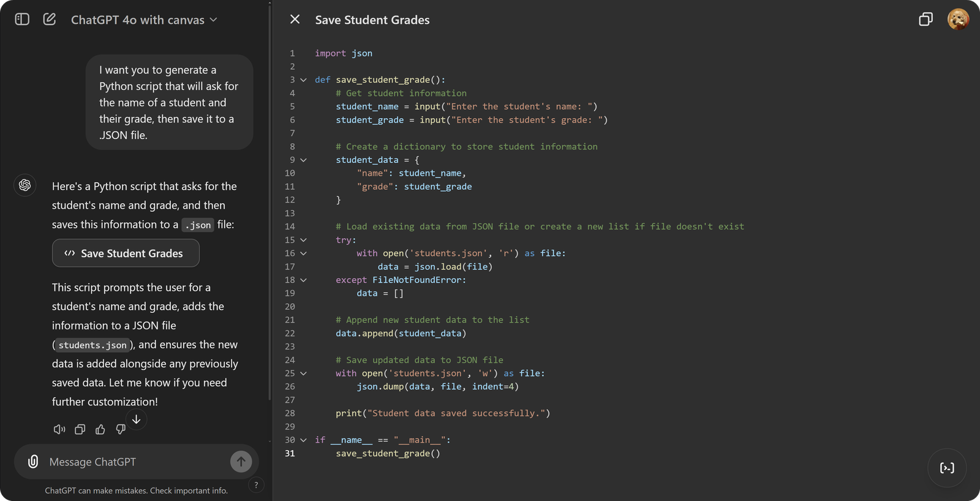
Task: Open the help question mark button
Action: click(x=256, y=485)
